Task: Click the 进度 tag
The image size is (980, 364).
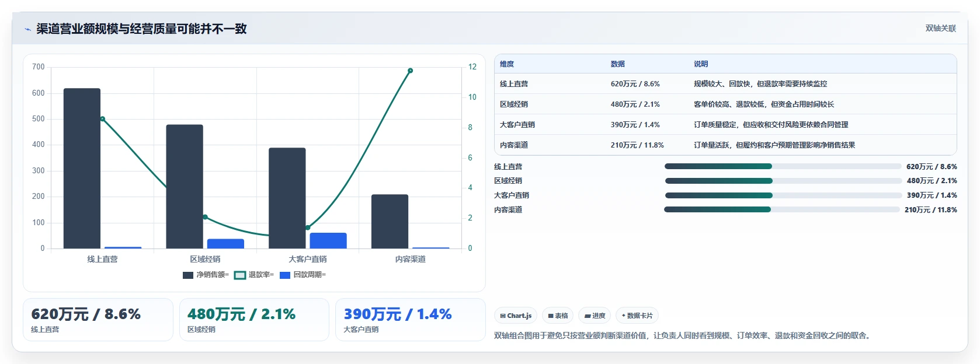Action: [x=595, y=316]
